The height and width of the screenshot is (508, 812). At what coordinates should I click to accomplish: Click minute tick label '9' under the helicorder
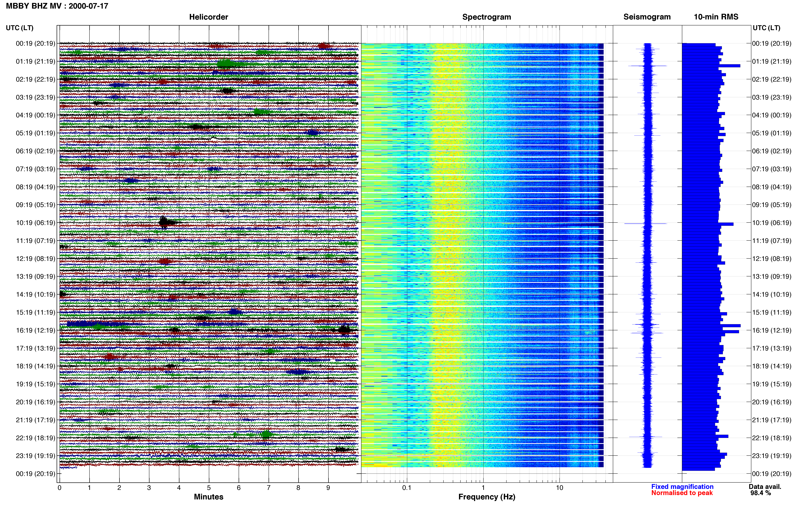coord(328,487)
